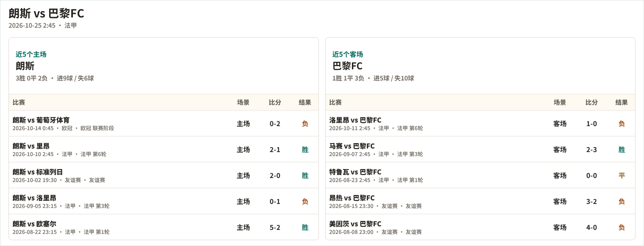
Task: Click score 2-3 in 马赛 row
Action: pyautogui.click(x=592, y=149)
